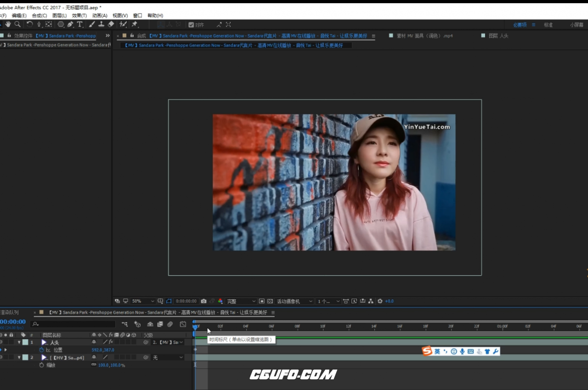Select the Hand tool

pos(8,24)
